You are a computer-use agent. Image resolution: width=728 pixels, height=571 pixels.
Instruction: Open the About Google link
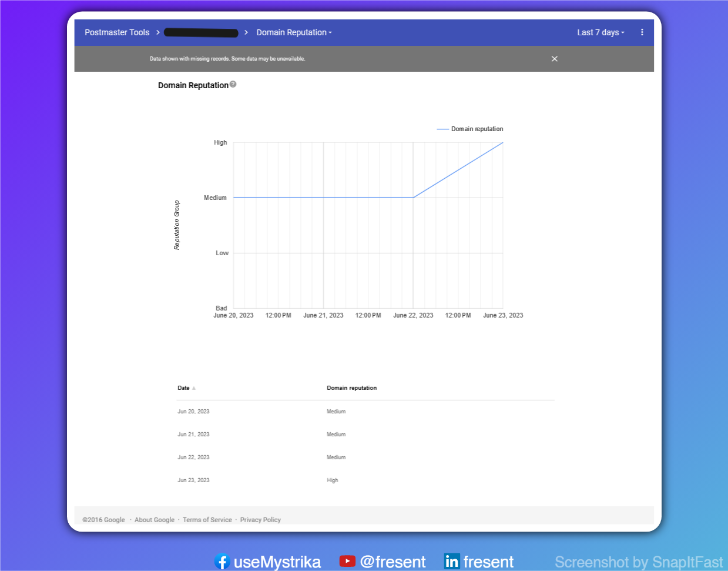155,520
